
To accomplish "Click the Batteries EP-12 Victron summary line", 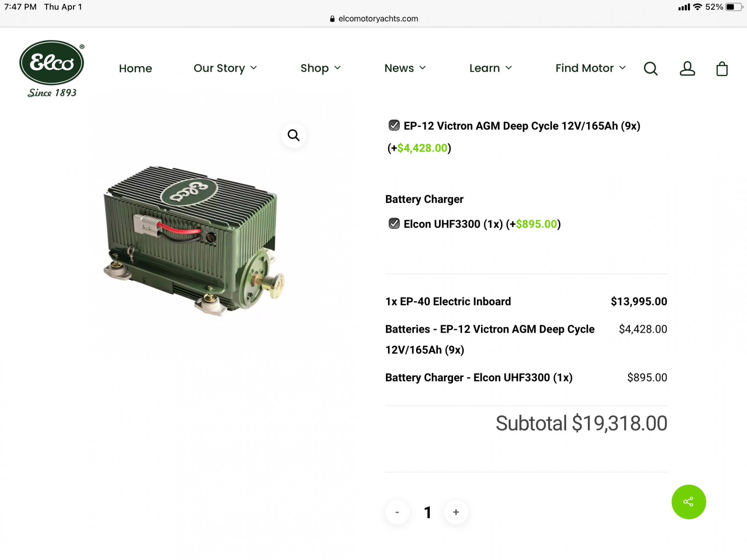I will coord(490,339).
